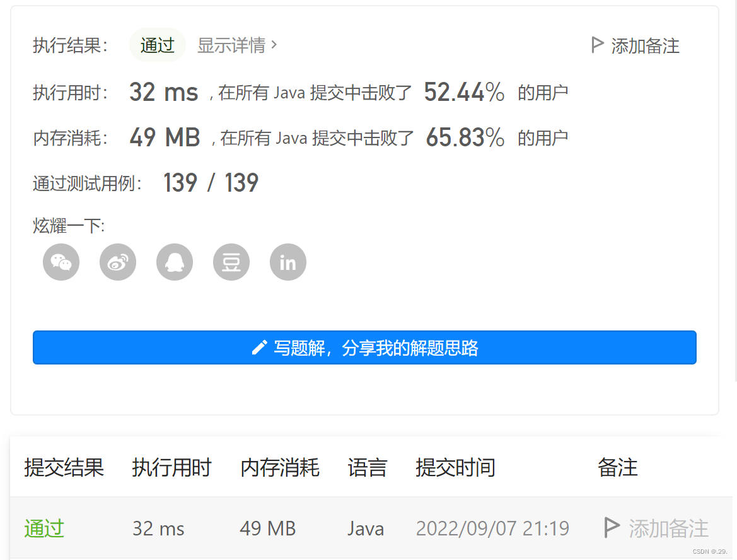Expand 显示详情 to show run details
737x560 pixels.
tap(233, 45)
